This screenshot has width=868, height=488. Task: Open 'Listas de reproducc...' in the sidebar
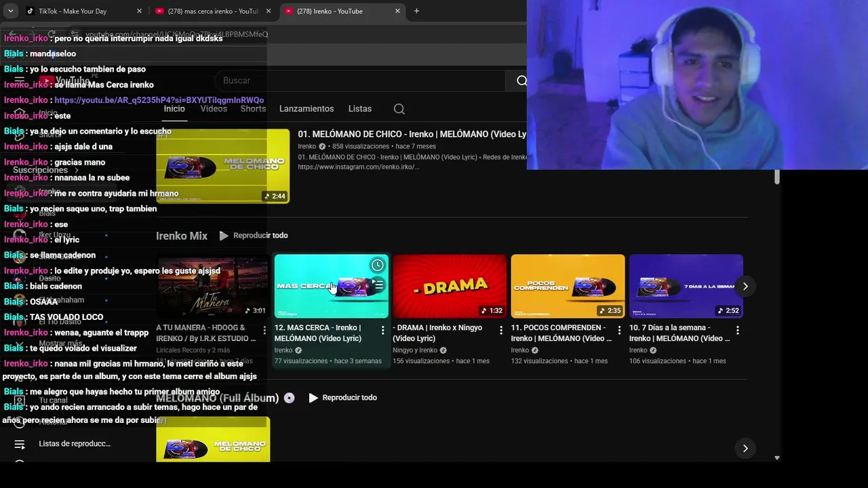[75, 444]
